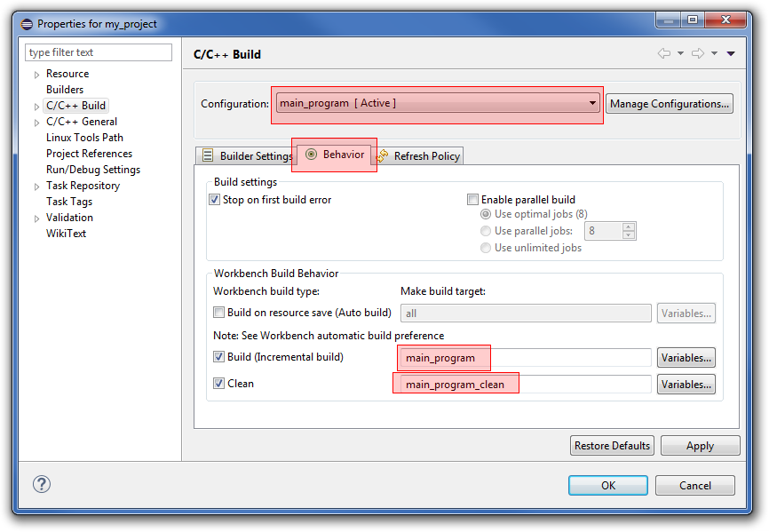769x532 pixels.
Task: Uncheck the Clean checkbox
Action: [218, 384]
